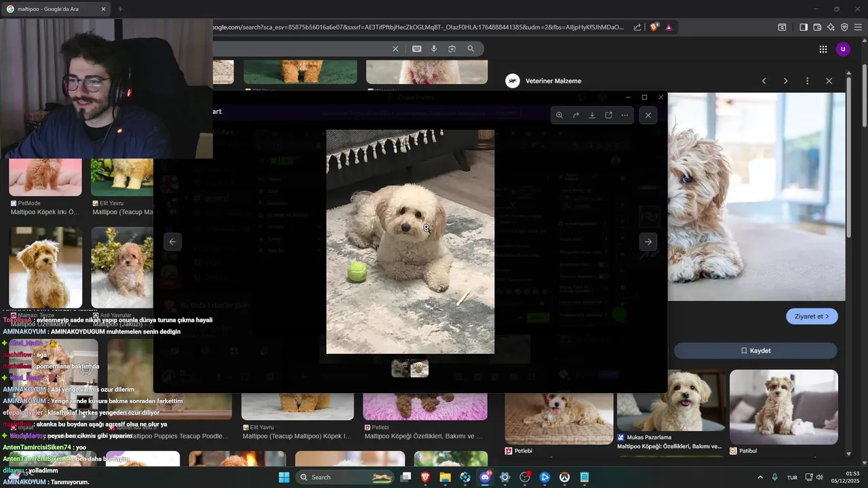Open Brave Rewards triangle icon
Screen dimensions: 868x488
coord(669,27)
